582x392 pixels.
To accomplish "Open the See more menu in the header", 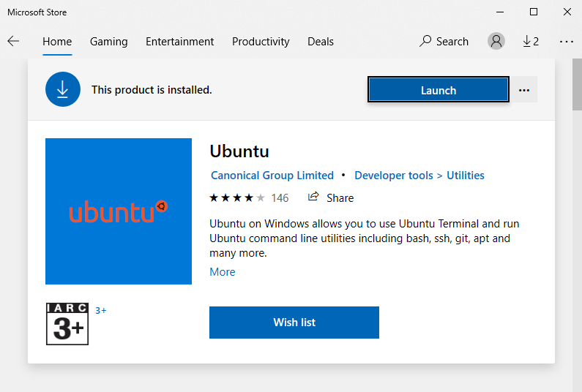I will pos(567,42).
